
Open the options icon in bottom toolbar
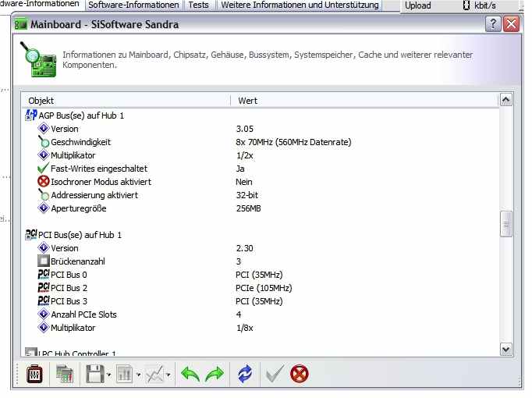(34, 375)
